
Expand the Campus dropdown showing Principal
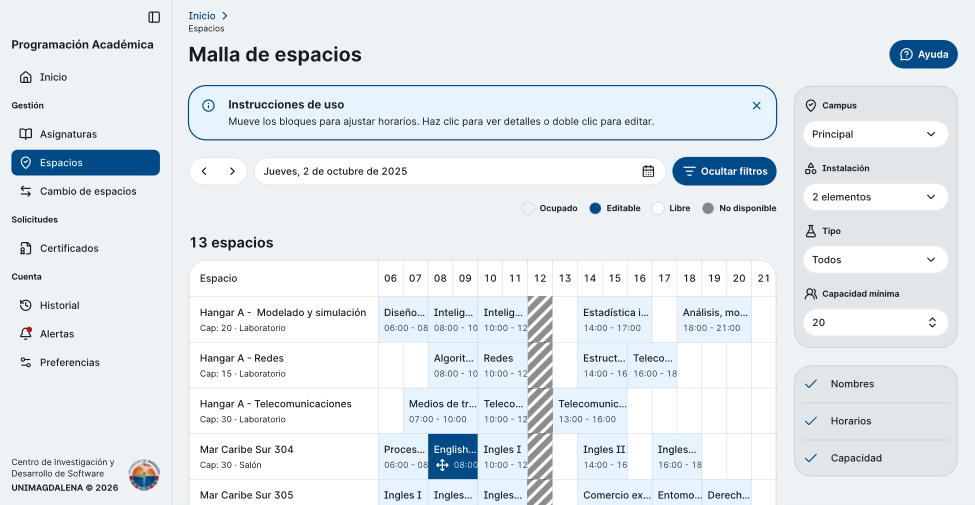coord(876,134)
